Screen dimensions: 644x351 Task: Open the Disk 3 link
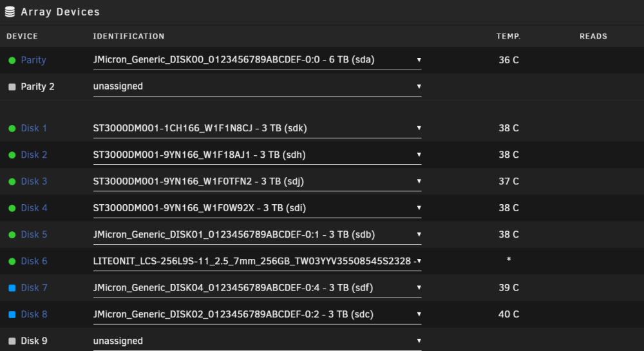point(34,181)
